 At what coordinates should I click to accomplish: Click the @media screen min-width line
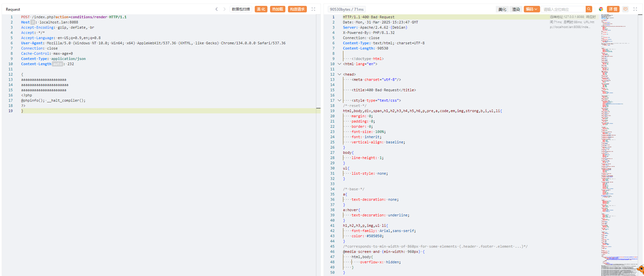pyautogui.click(x=384, y=252)
